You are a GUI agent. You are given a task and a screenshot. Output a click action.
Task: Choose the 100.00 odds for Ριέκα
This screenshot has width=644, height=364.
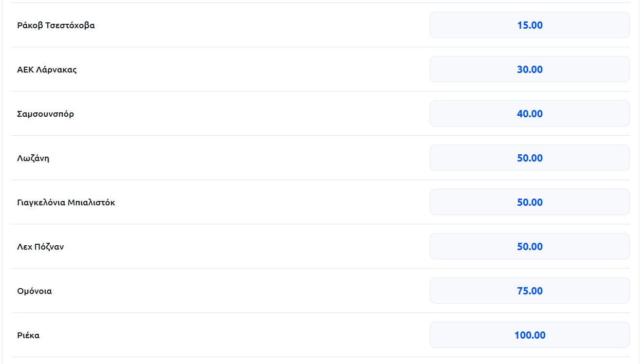(x=530, y=335)
